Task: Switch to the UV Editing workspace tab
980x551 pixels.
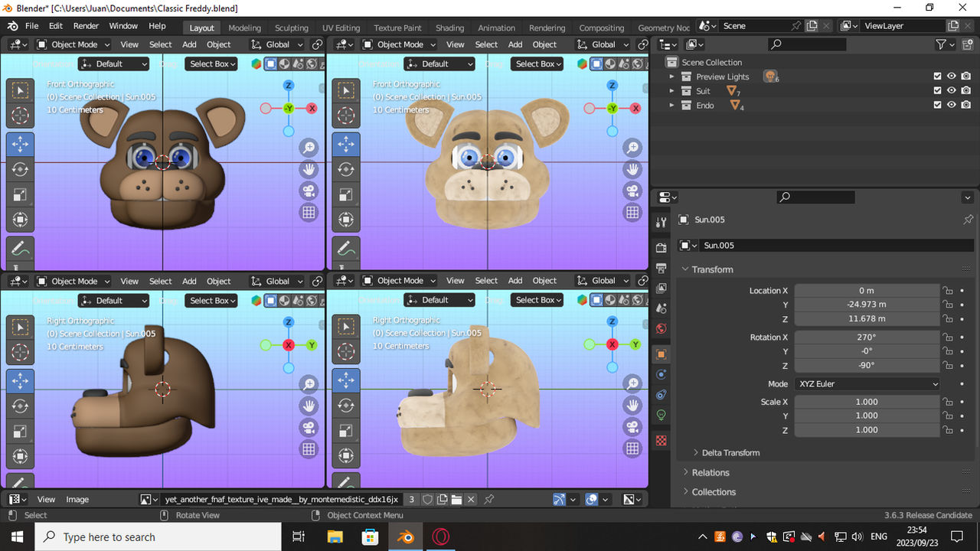Action: tap(341, 28)
